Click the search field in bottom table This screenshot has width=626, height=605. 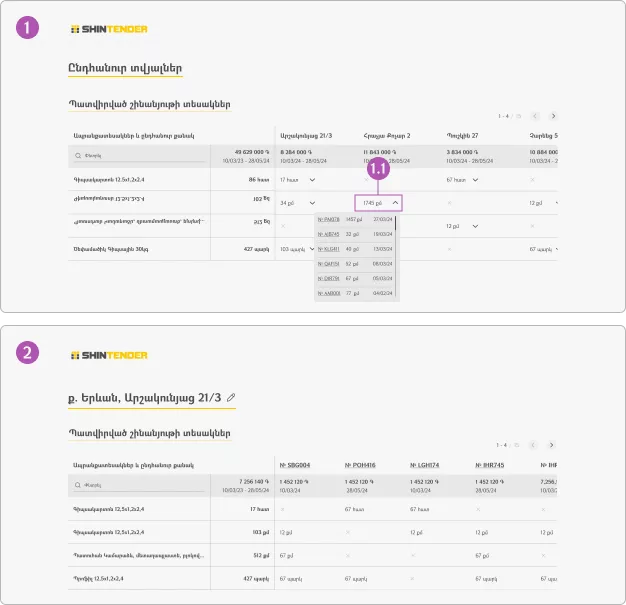pyautogui.click(x=140, y=484)
